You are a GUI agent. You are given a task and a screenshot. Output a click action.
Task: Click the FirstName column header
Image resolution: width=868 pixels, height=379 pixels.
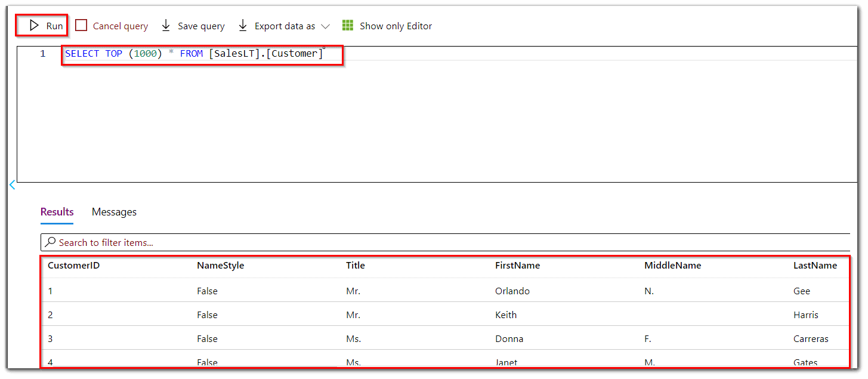click(517, 266)
